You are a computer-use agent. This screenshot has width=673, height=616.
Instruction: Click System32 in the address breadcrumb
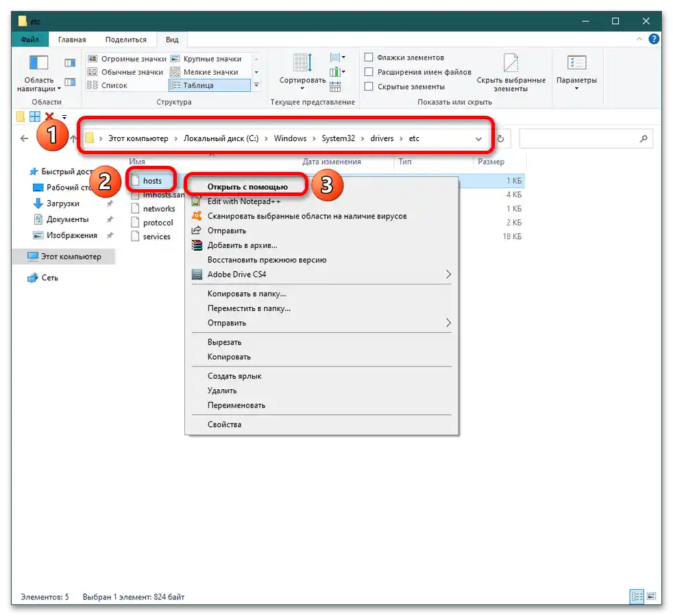(x=339, y=138)
